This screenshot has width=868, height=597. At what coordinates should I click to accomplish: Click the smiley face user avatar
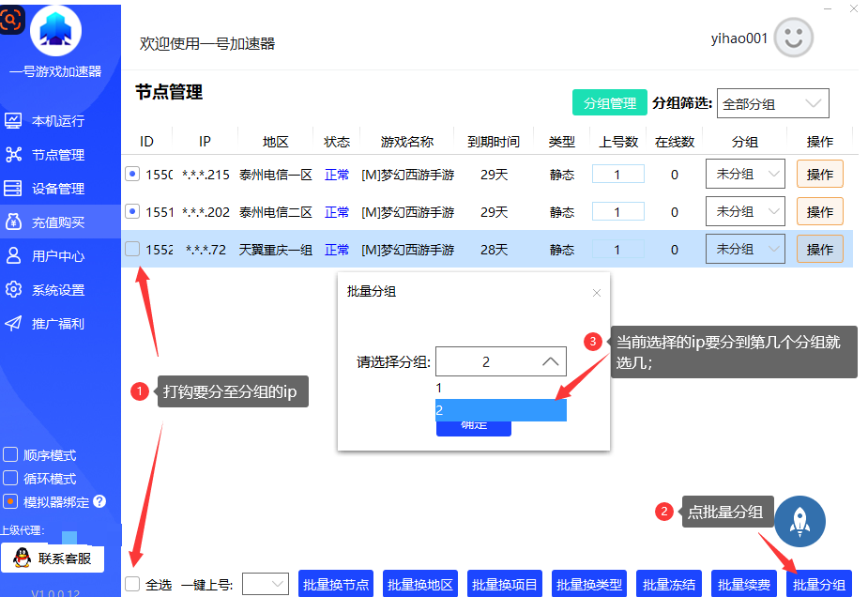pyautogui.click(x=793, y=38)
